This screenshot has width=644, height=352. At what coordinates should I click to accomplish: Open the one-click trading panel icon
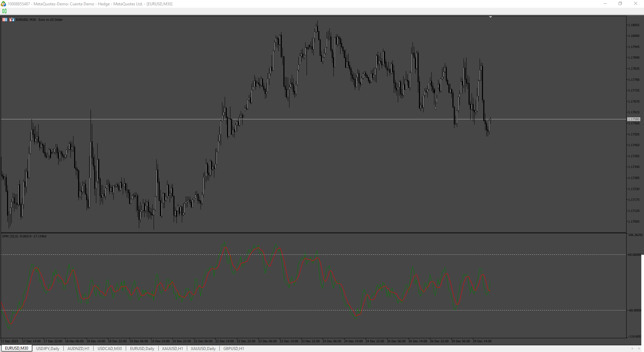tap(5, 19)
